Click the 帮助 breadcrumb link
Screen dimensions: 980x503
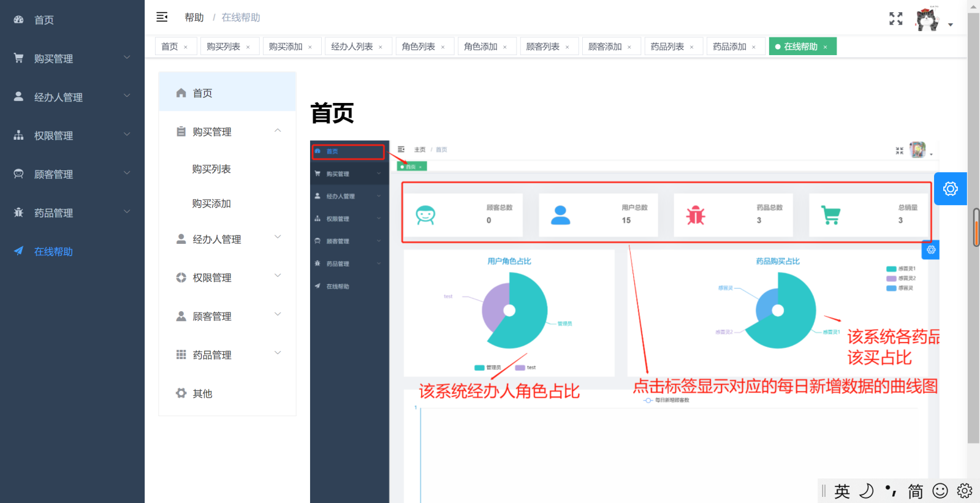[194, 18]
